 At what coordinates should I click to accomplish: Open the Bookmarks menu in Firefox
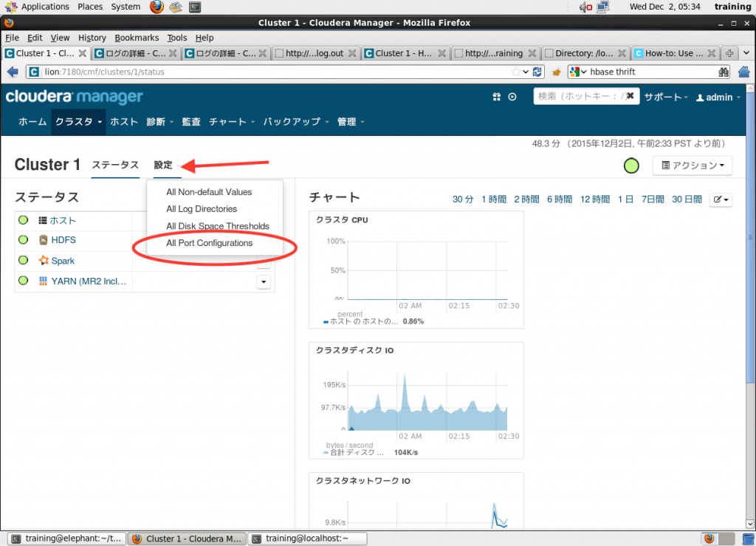click(x=137, y=38)
